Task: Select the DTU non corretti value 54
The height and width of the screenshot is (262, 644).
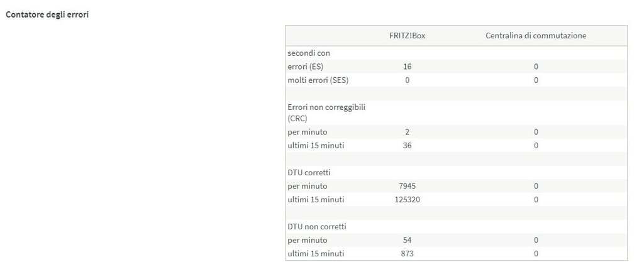Action: click(407, 240)
